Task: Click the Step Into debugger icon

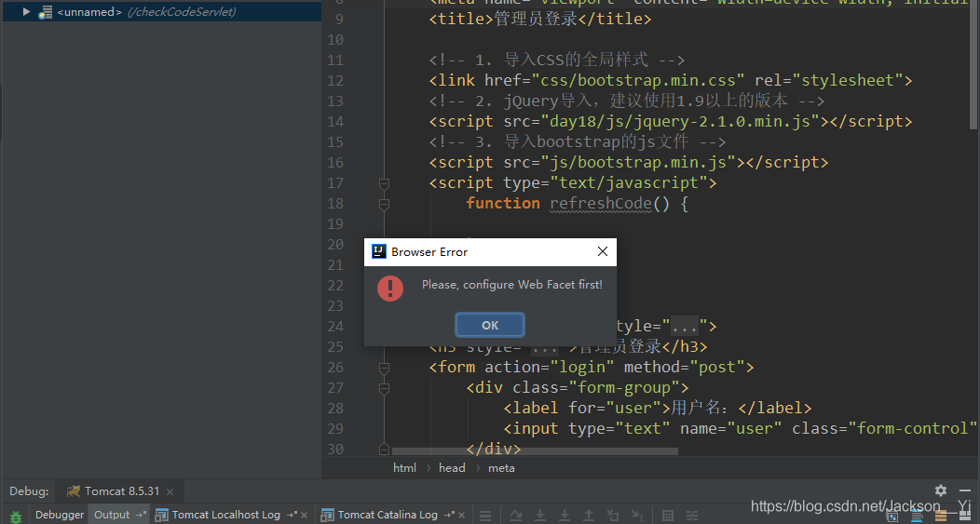Action: click(540, 516)
